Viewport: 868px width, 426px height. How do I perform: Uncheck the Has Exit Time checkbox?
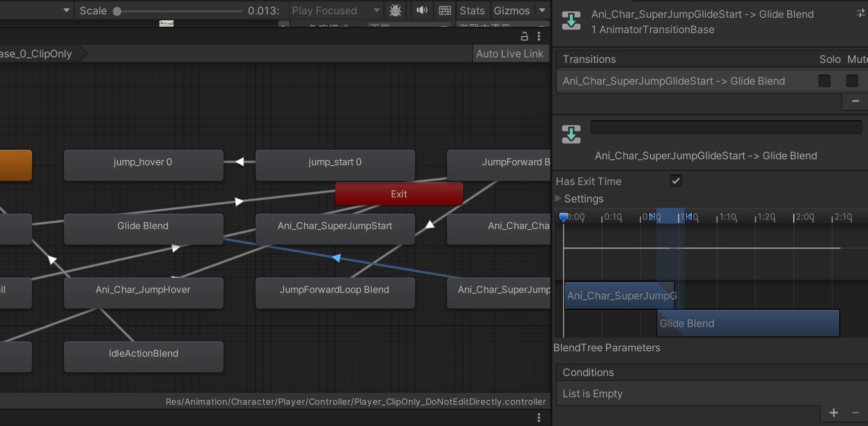[x=676, y=181]
